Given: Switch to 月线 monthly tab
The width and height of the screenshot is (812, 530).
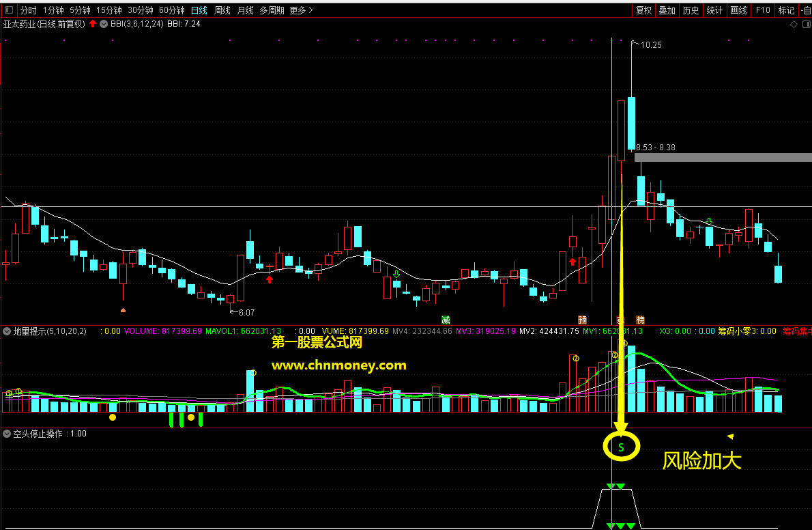Looking at the screenshot, I should point(246,10).
